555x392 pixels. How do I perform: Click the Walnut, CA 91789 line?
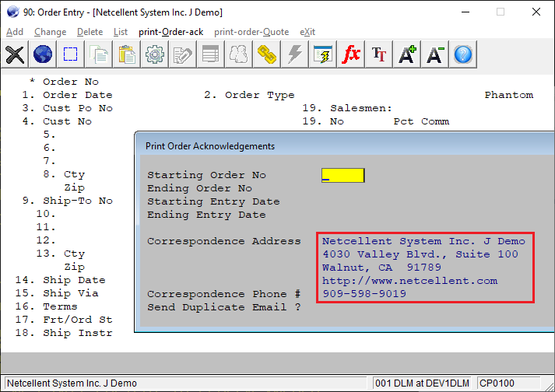381,268
